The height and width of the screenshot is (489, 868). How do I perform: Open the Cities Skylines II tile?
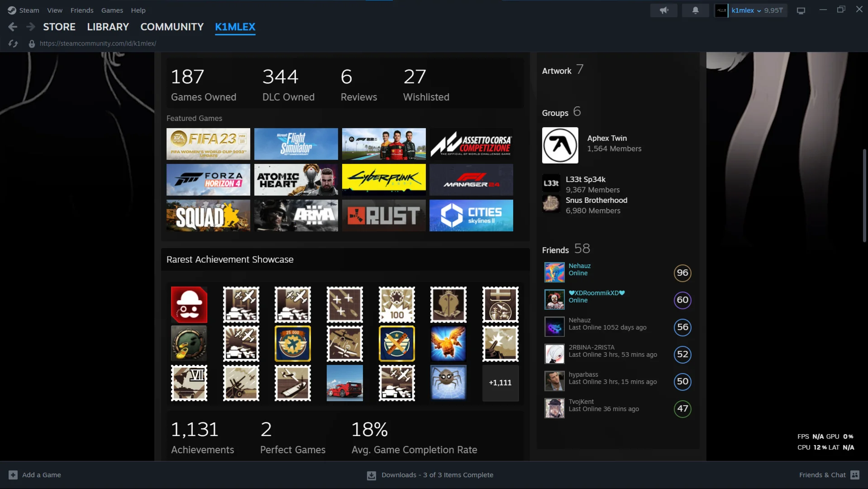[471, 216]
